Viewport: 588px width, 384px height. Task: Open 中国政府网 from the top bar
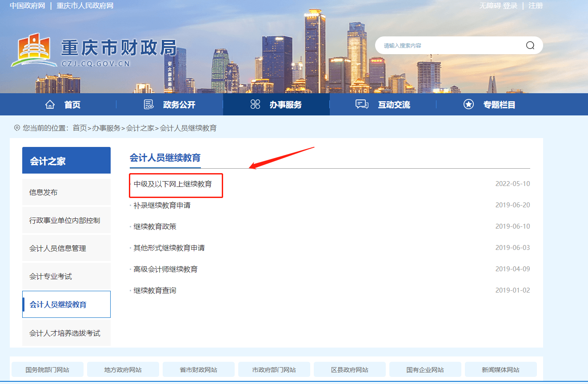27,6
